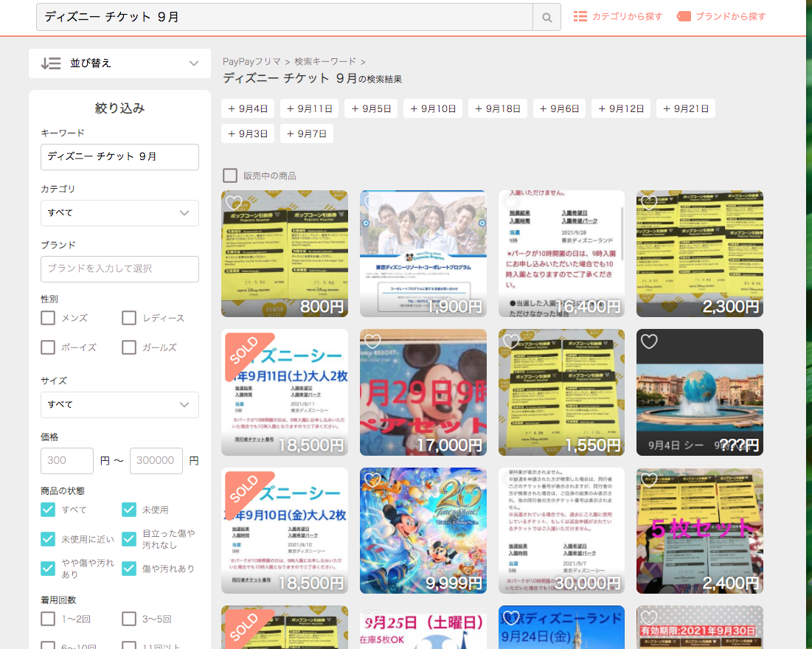Uncheck 傷や汚れあり checkbox
Screen dimensions: 812x649
coord(129,569)
